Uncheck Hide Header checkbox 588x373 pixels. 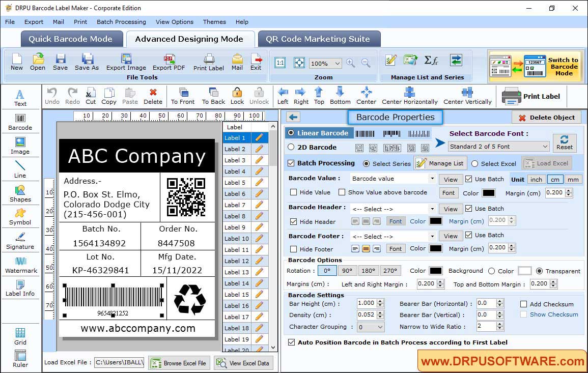pyautogui.click(x=294, y=221)
